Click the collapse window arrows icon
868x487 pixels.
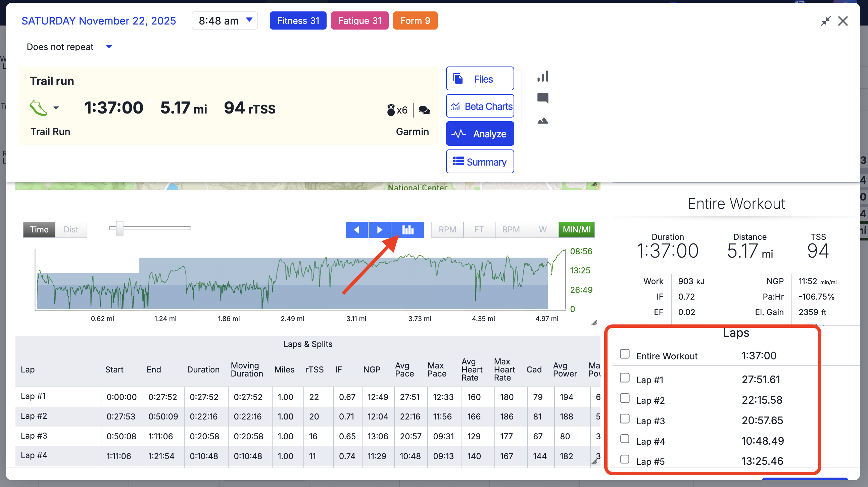click(x=825, y=21)
